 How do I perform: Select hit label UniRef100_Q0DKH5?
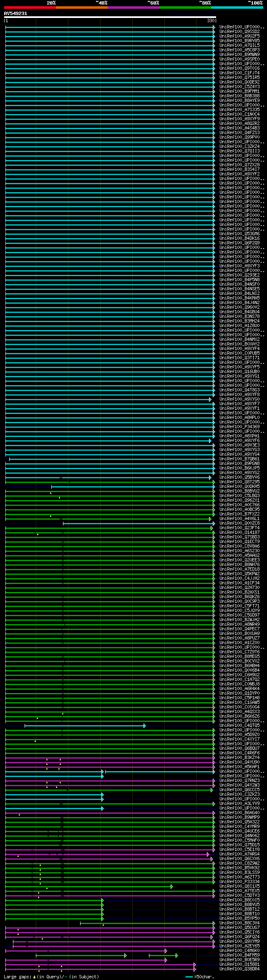point(239,486)
